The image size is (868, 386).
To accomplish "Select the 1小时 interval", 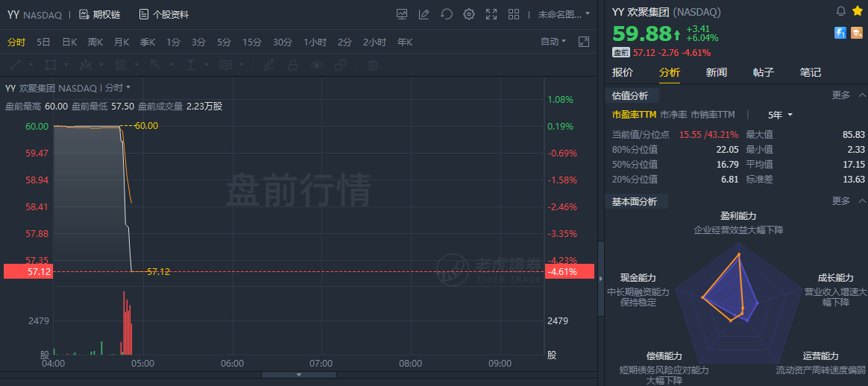I will (315, 42).
